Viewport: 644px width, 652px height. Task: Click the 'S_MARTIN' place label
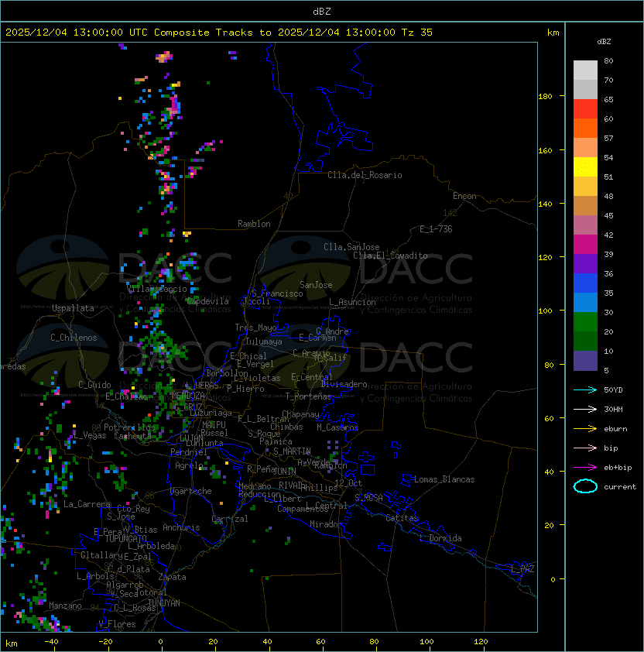(x=292, y=451)
